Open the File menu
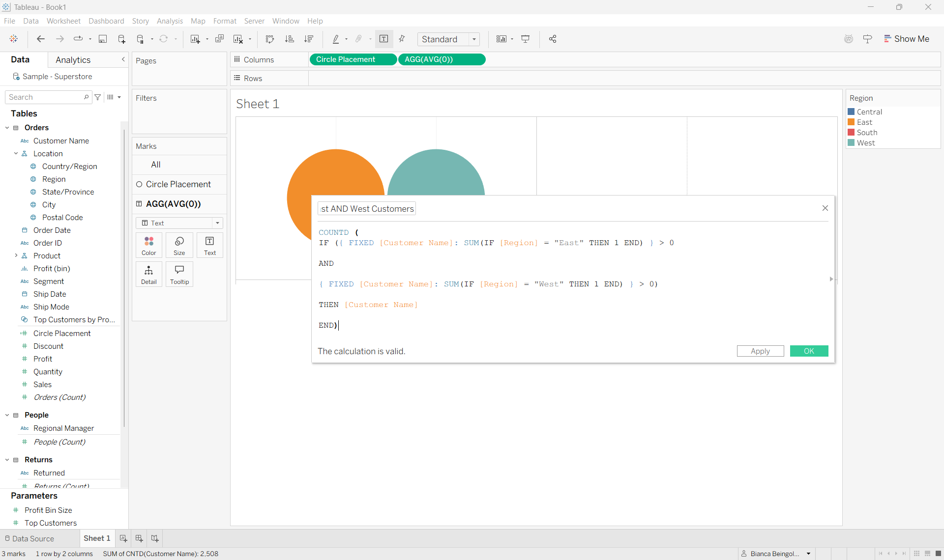 click(9, 21)
